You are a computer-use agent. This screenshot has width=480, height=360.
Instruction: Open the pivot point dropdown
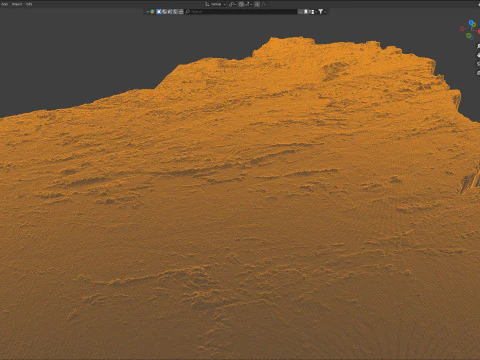point(233,4)
